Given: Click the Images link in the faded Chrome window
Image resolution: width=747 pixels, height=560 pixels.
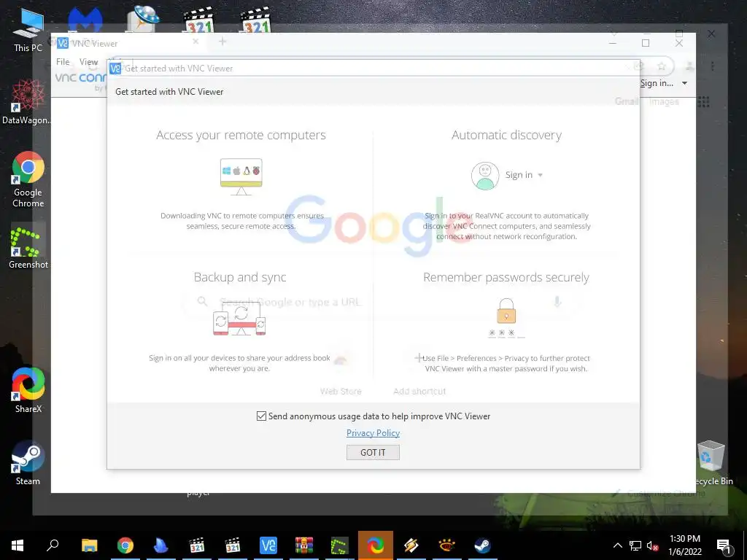Looking at the screenshot, I should pos(664,101).
